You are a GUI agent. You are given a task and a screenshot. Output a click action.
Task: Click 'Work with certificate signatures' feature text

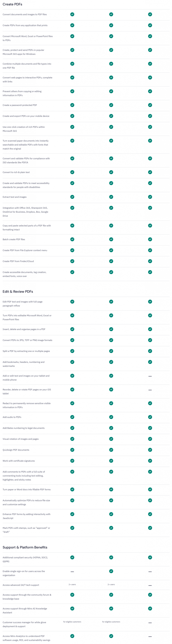pyautogui.click(x=19, y=461)
